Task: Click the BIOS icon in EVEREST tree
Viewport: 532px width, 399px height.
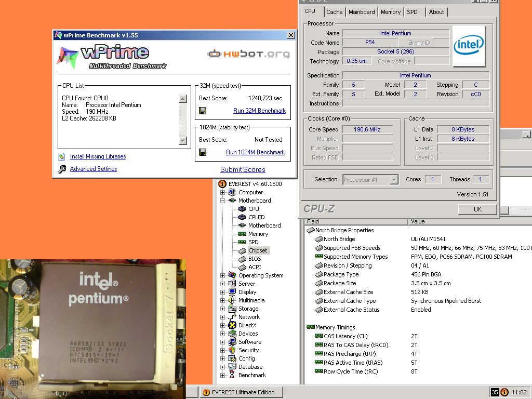Action: 242,259
